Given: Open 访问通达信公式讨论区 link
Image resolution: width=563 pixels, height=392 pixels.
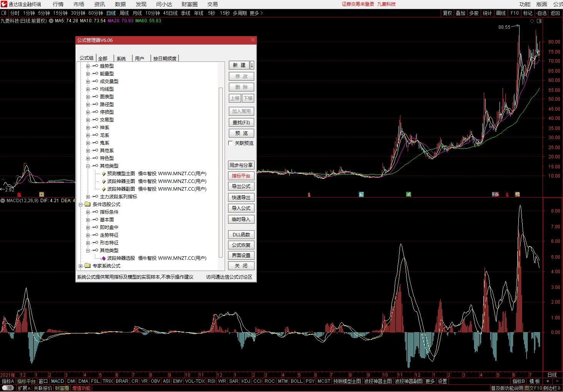Looking at the screenshot, I should pyautogui.click(x=229, y=277).
